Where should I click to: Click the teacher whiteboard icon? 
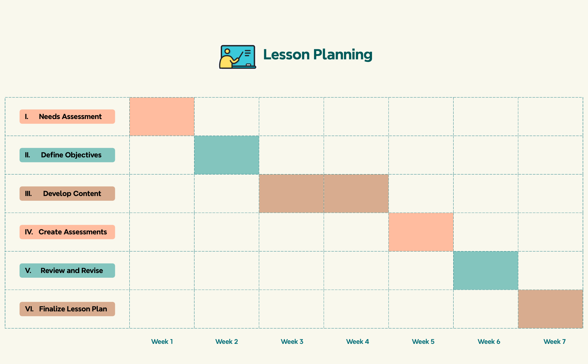(x=238, y=57)
